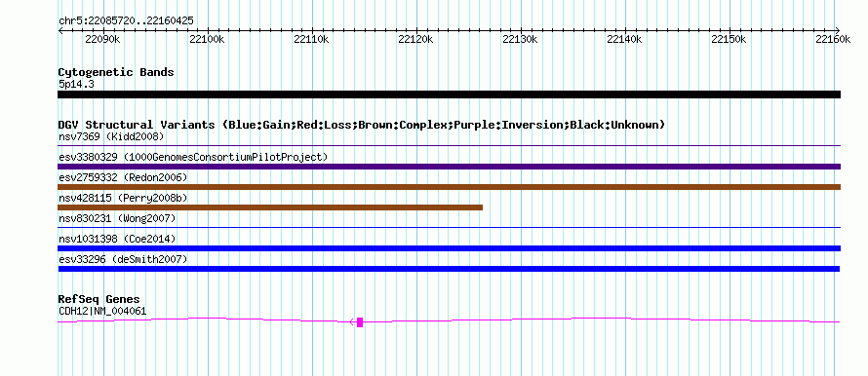Click the nsv830231 (Wong2007) label
The image size is (868, 376).
(117, 218)
